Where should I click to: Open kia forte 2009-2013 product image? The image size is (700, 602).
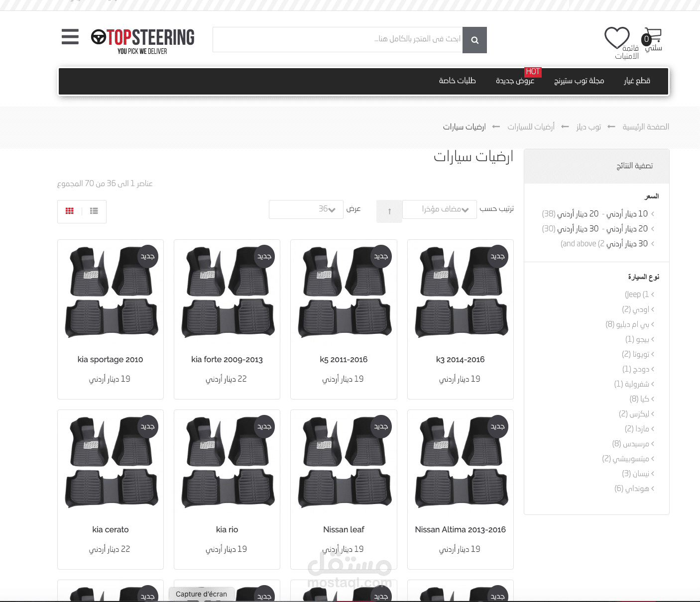[228, 293]
